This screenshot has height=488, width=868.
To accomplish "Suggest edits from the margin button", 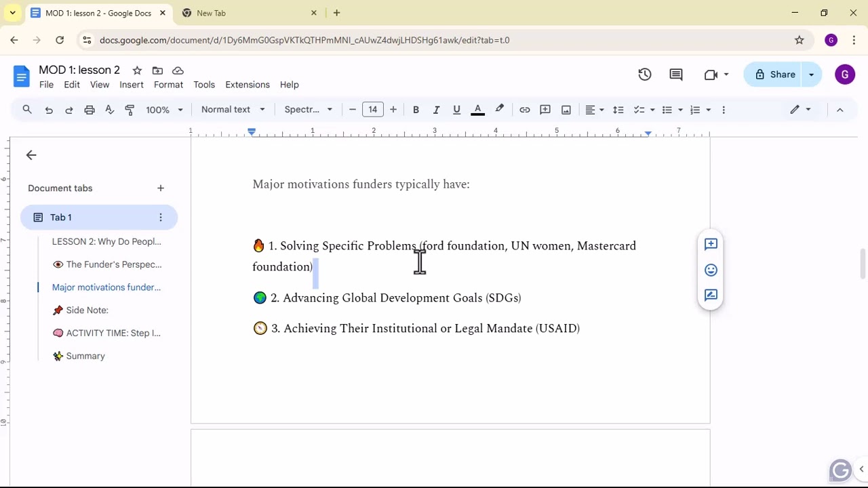I will (711, 295).
